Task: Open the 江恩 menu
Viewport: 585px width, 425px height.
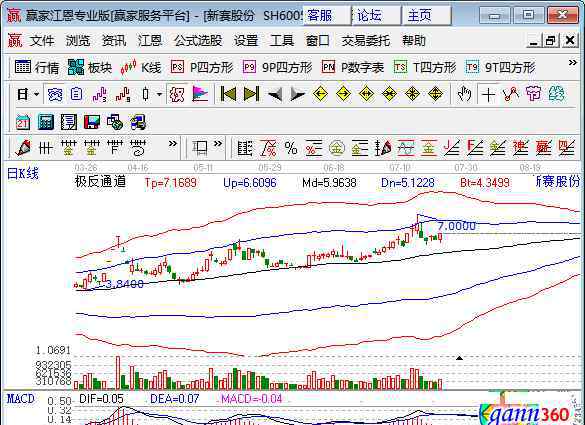Action: click(x=150, y=40)
